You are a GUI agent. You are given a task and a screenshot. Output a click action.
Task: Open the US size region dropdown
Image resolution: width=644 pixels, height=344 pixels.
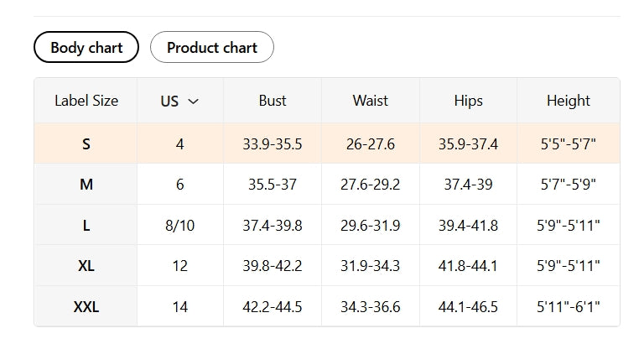click(179, 101)
